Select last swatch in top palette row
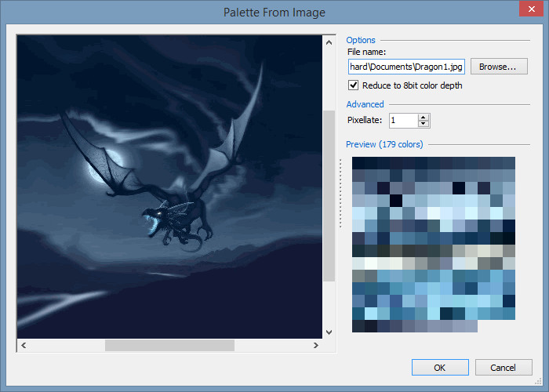This screenshot has width=549, height=392. tap(509, 163)
